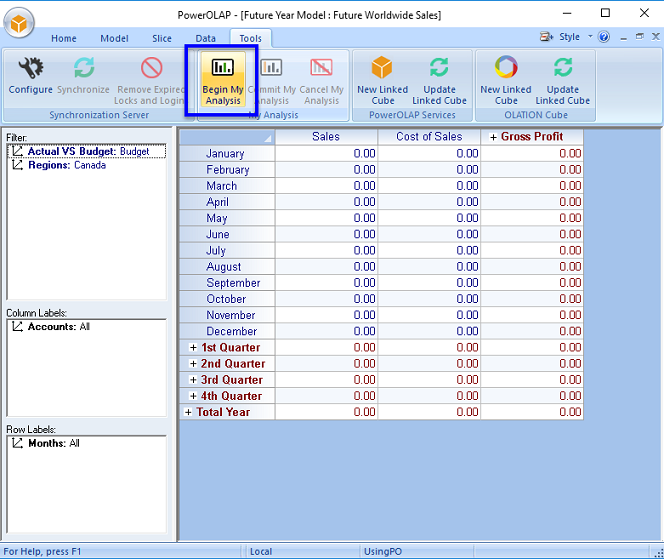Viewport: 664px width, 559px height.
Task: Select the August row header
Action: 227,266
